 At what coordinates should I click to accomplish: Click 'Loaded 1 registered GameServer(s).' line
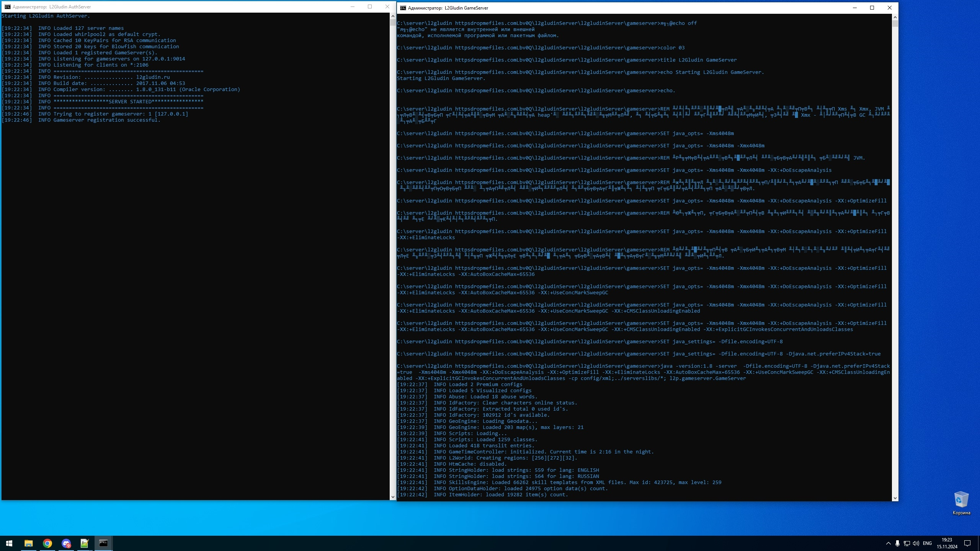pos(80,53)
